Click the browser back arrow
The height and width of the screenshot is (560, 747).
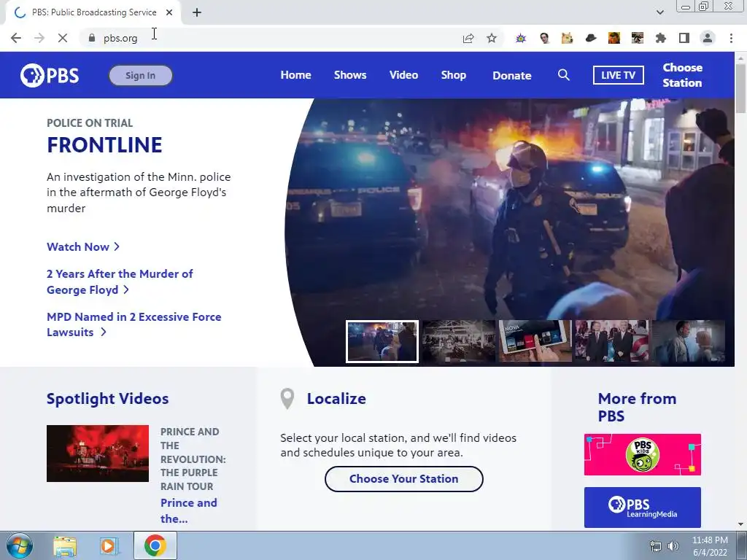(16, 38)
